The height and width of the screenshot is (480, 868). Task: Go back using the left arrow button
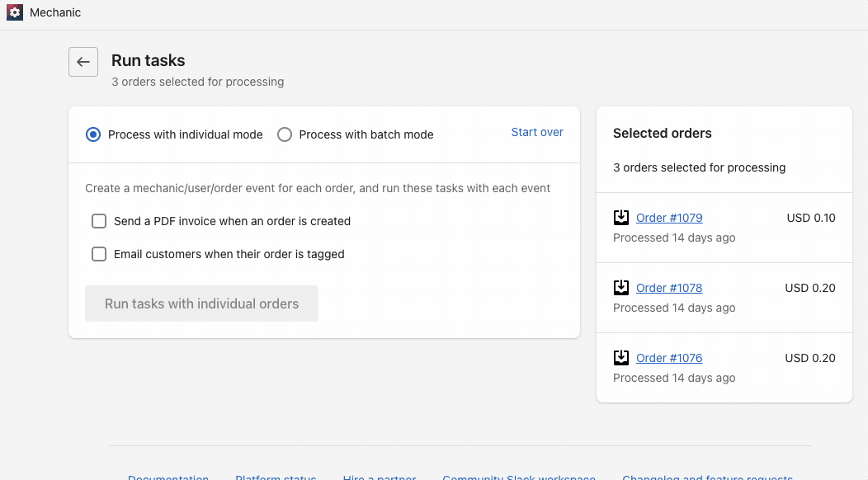[83, 62]
